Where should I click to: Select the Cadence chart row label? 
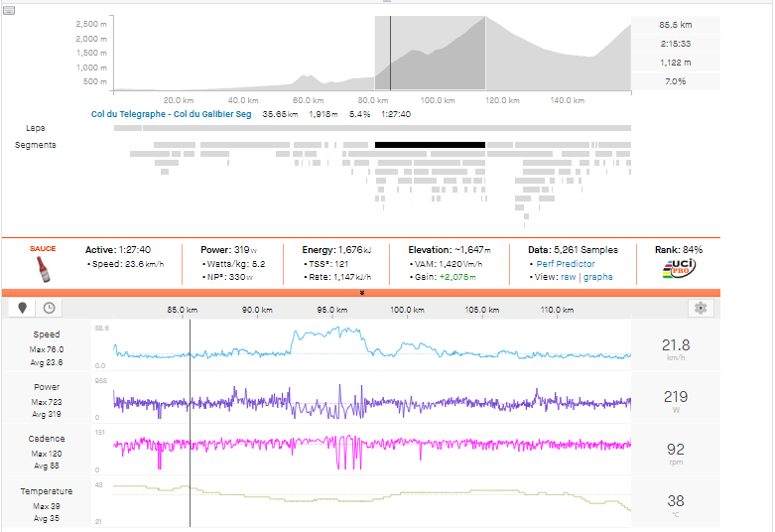click(x=46, y=439)
